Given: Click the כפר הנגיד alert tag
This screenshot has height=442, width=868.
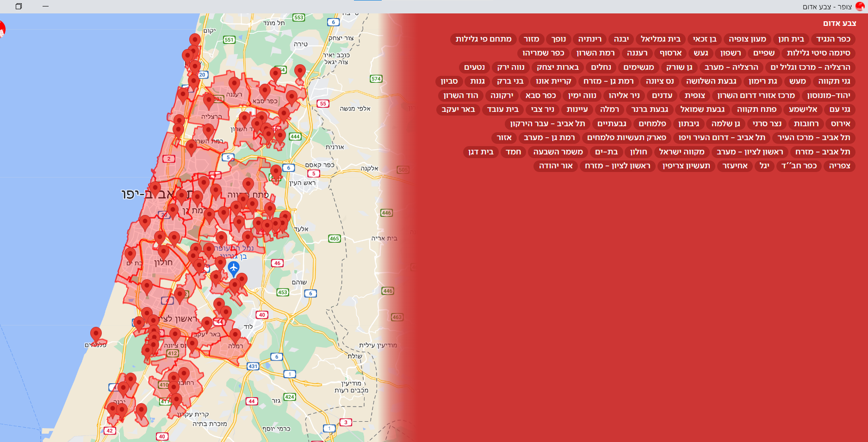Looking at the screenshot, I should (x=833, y=39).
